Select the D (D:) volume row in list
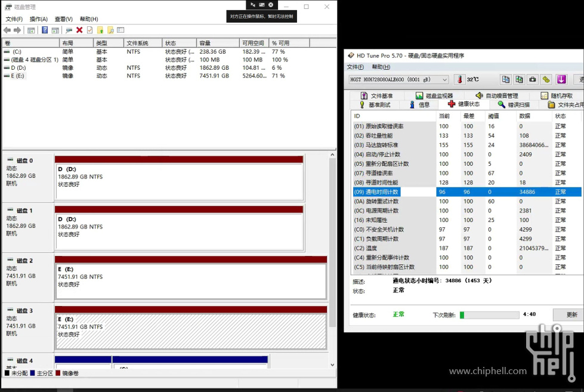 pos(169,68)
